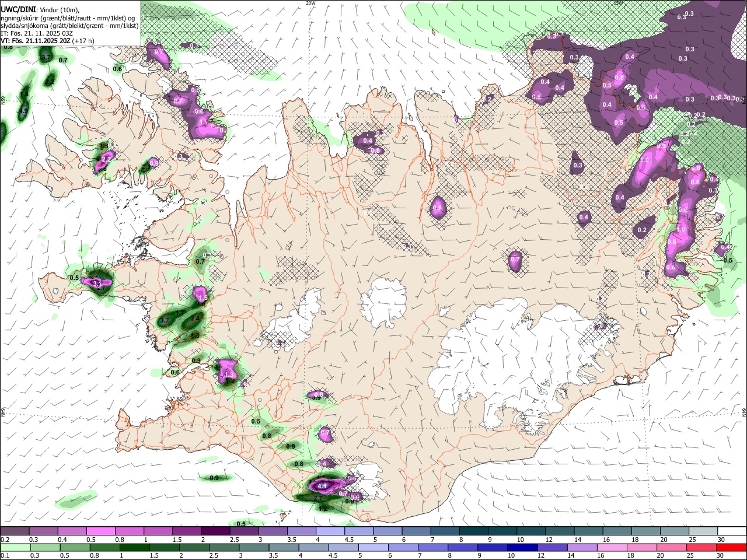Image resolution: width=747 pixels, height=560 pixels.
Task: Click the snow legend swatch between 0.5 and 0.8
Action: (x=100, y=531)
